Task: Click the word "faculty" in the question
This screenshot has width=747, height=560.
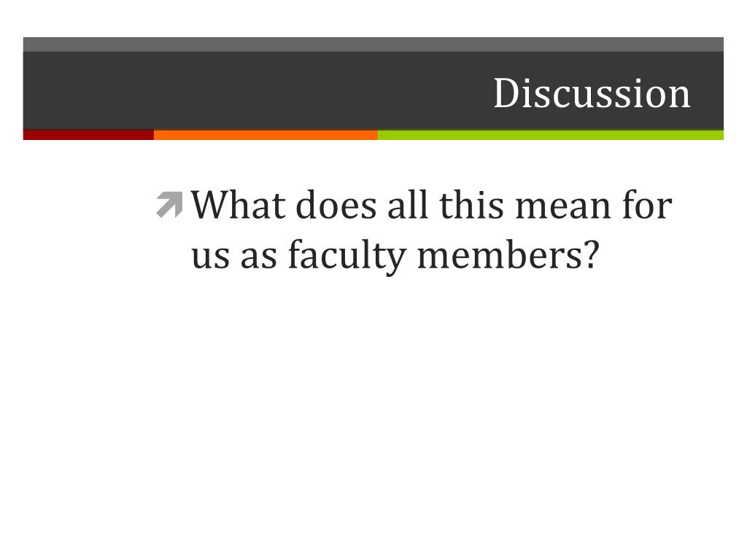Action: 347,257
